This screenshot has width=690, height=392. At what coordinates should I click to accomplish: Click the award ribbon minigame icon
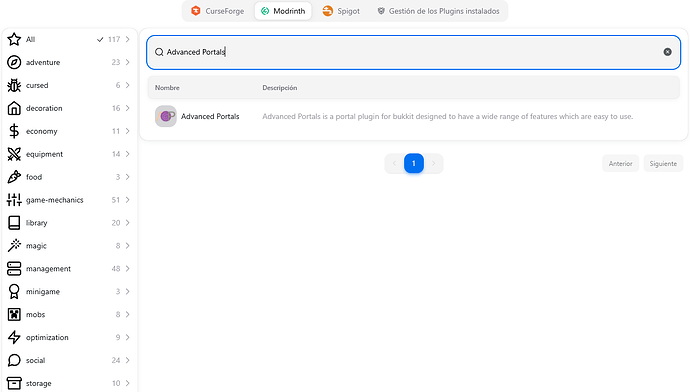14,291
